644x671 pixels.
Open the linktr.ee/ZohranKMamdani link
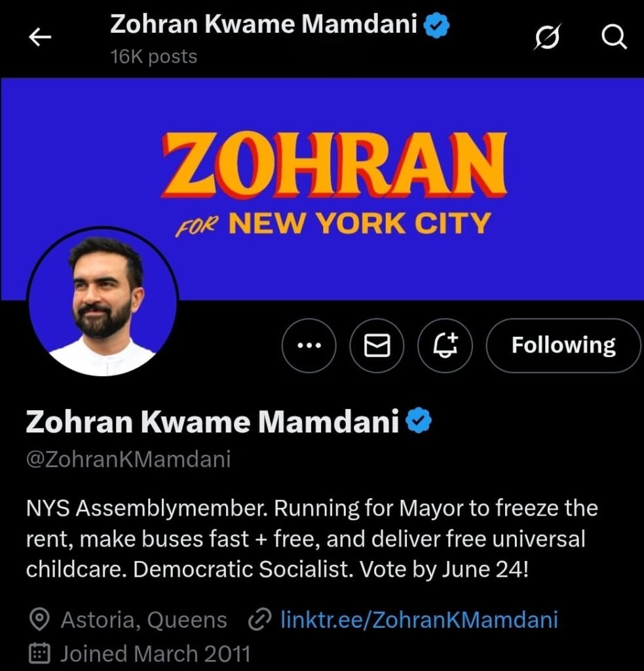pos(419,620)
